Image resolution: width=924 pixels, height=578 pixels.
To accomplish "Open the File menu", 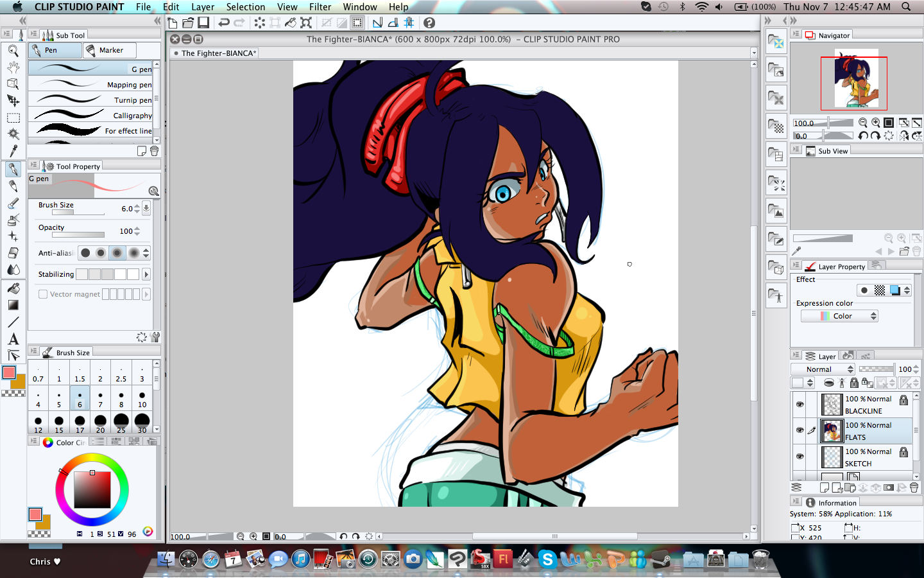I will pyautogui.click(x=144, y=6).
